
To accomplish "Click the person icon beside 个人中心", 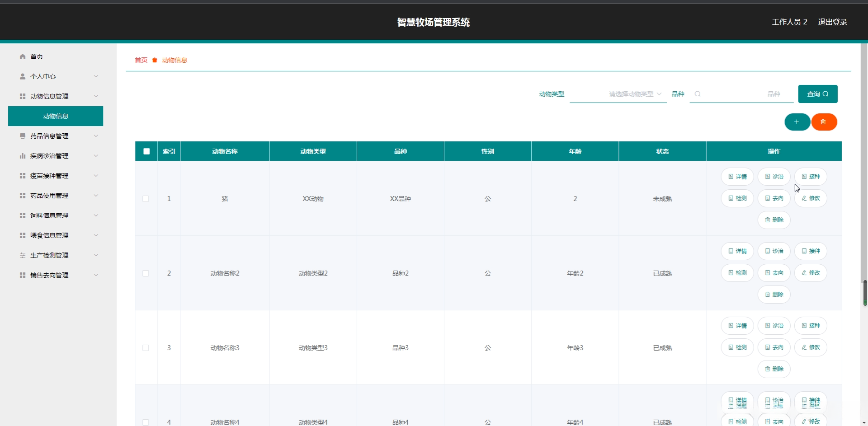I will tap(23, 76).
